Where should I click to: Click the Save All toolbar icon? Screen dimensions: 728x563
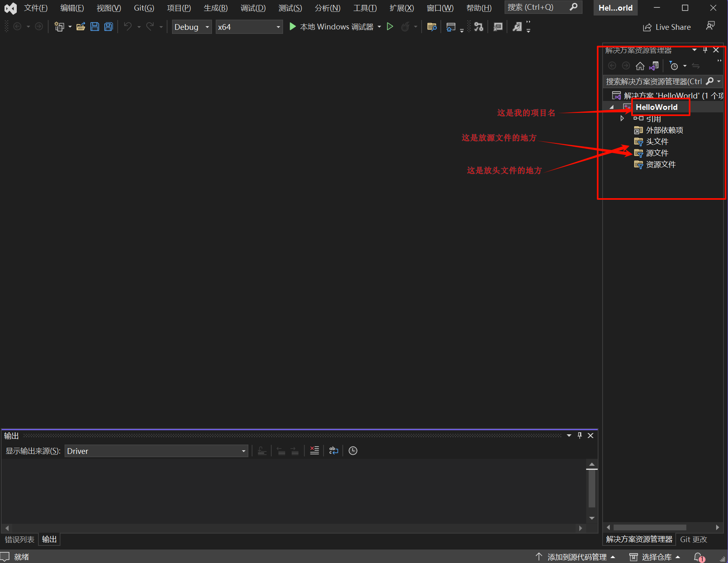click(x=108, y=27)
